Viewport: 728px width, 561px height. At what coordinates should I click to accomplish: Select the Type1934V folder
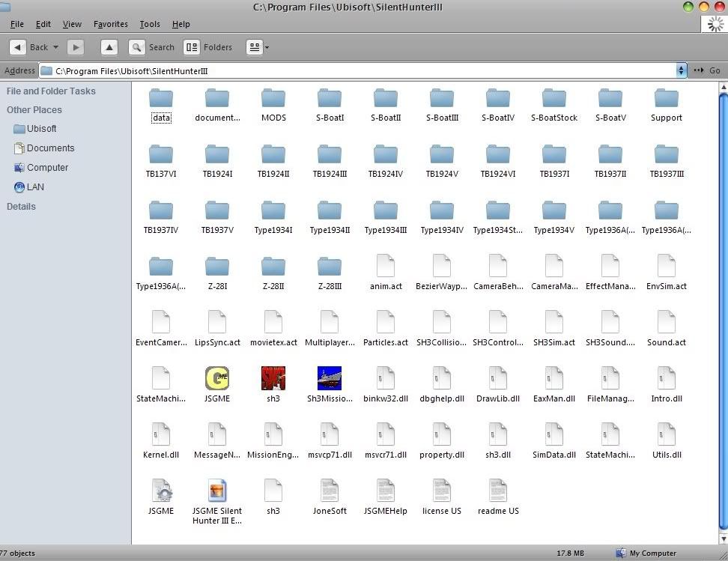click(x=554, y=218)
